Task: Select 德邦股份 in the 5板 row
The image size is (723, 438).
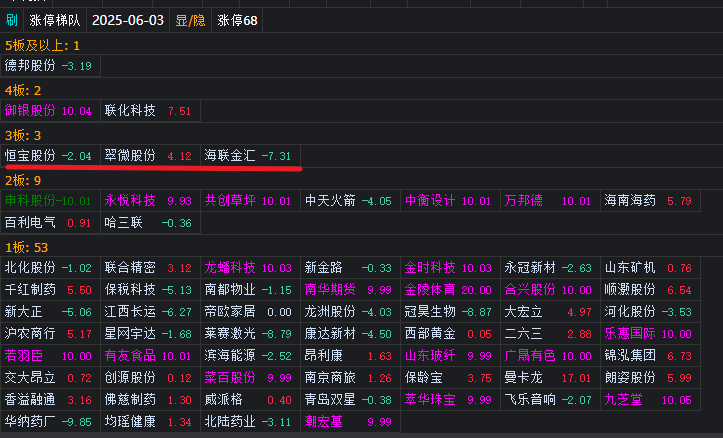Action: pos(50,65)
